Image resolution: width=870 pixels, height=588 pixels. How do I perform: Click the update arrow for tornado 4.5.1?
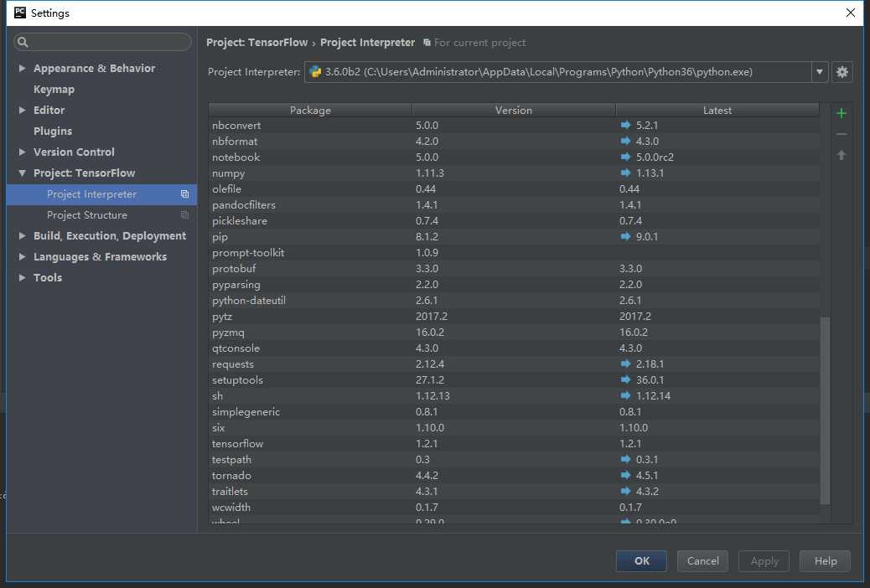[625, 476]
